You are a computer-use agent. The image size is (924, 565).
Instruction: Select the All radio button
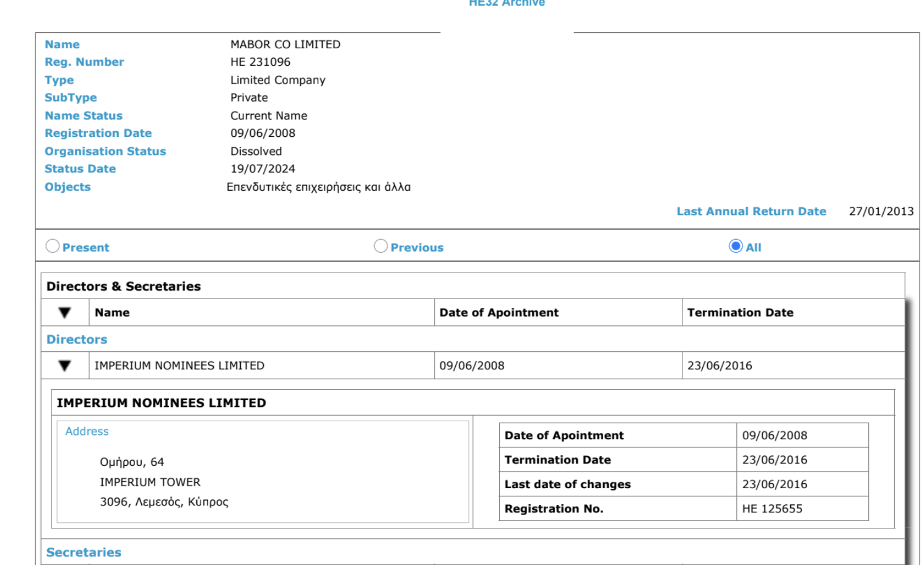(x=736, y=247)
